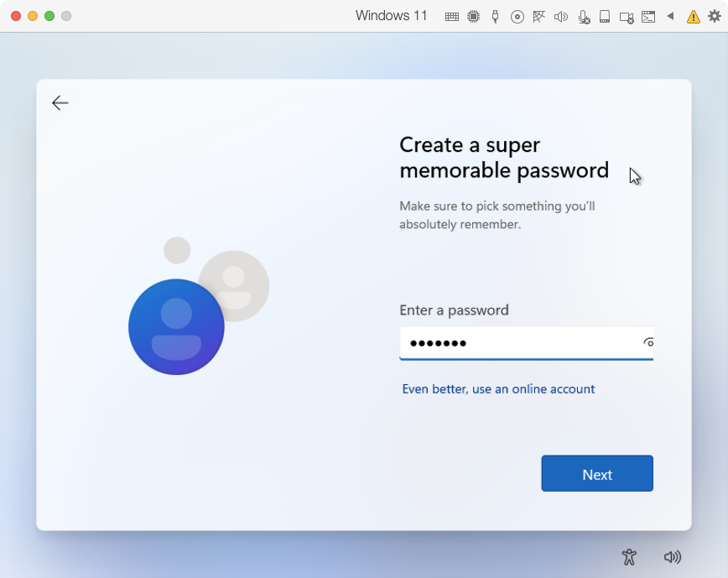
Task: Collapse toolbar icons with left triangle
Action: point(670,16)
